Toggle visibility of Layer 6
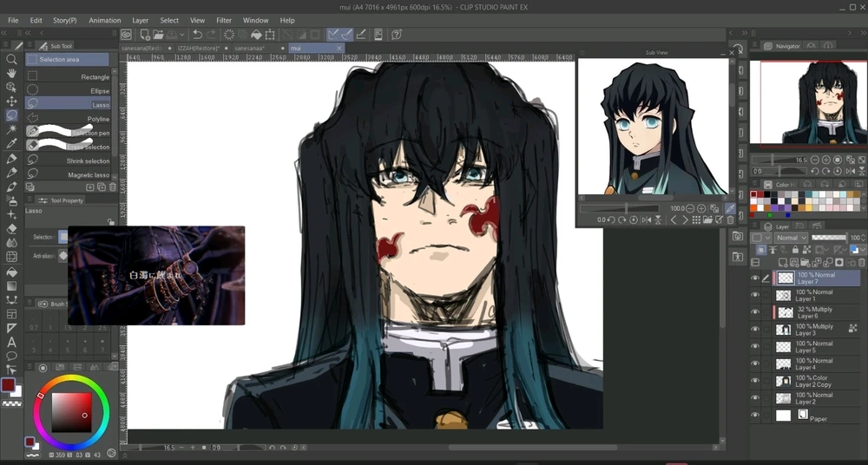This screenshot has width=868, height=465. (755, 312)
